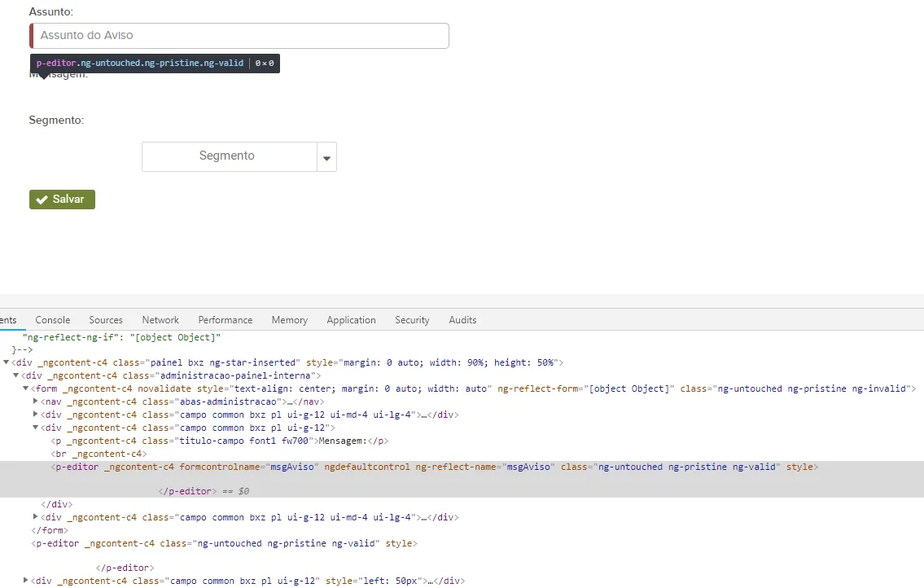Click the p-editor inspector tooltip

pos(155,63)
